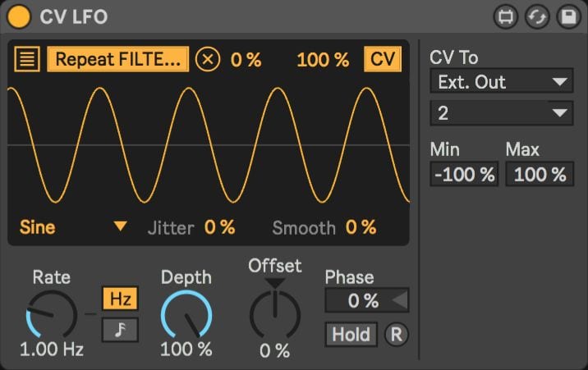588x370 pixels.
Task: Click the 0 % minimum modulation value
Action: click(246, 60)
